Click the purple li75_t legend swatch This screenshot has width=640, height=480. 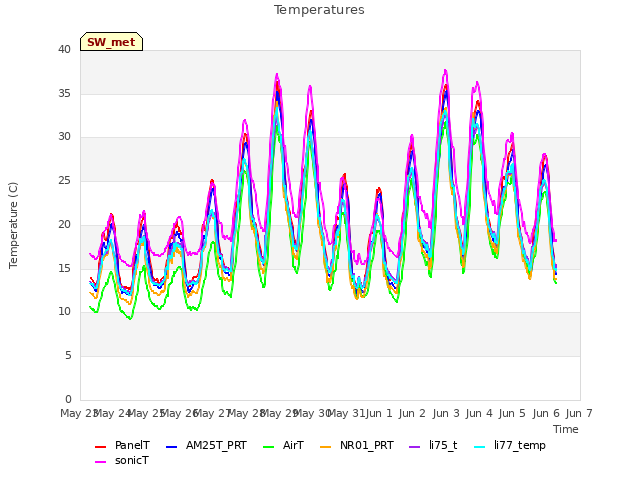tap(414, 447)
